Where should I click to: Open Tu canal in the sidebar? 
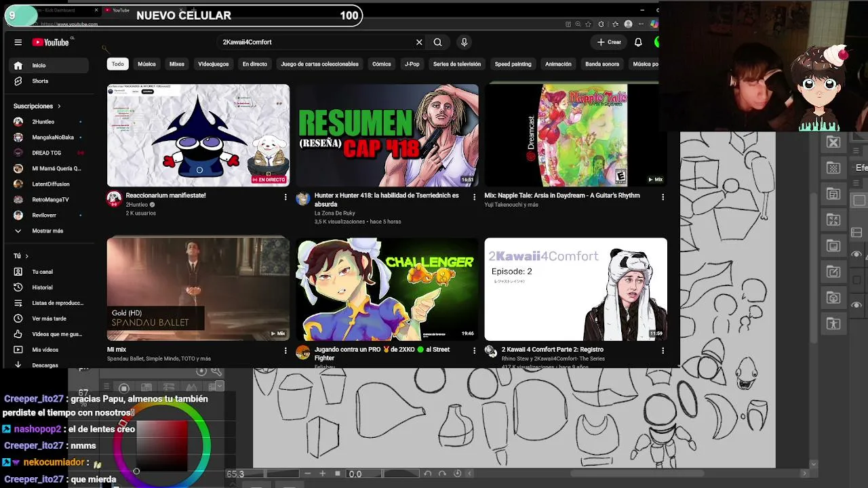[49, 272]
